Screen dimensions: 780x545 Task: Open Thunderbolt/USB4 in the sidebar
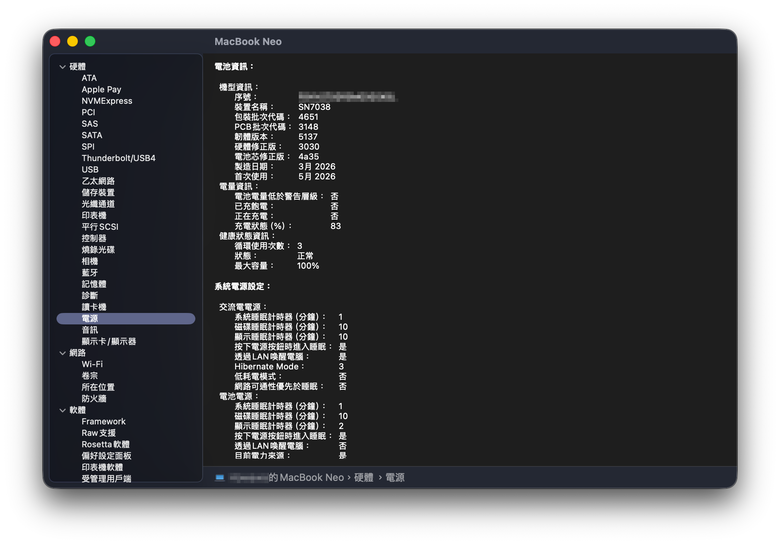(118, 158)
